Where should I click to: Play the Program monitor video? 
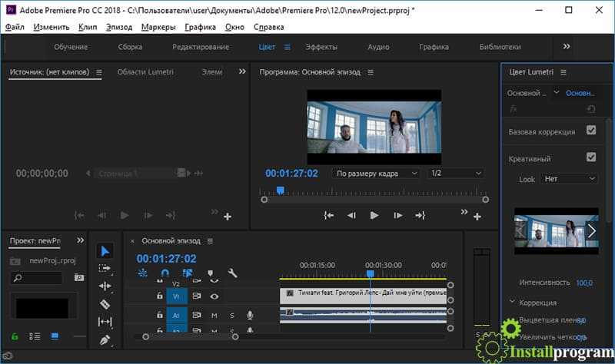(x=374, y=216)
